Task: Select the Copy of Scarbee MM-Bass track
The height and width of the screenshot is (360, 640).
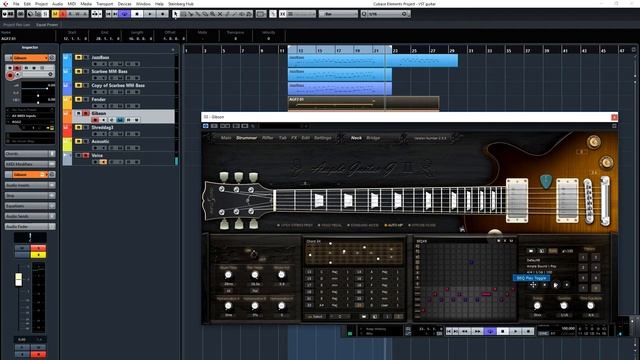Action: (x=118, y=85)
